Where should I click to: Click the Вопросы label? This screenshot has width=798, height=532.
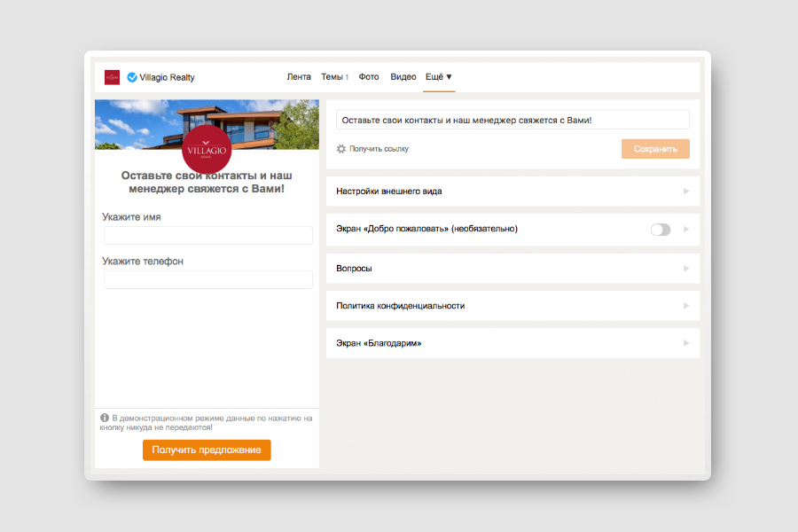tap(354, 269)
